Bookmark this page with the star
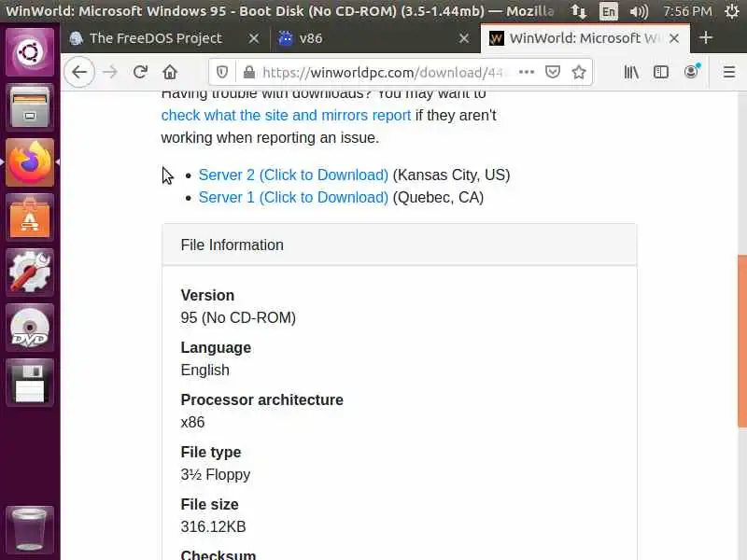 [579, 73]
